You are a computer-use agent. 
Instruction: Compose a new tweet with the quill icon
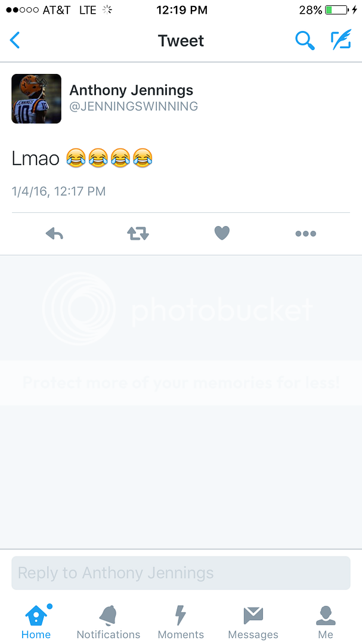click(341, 40)
